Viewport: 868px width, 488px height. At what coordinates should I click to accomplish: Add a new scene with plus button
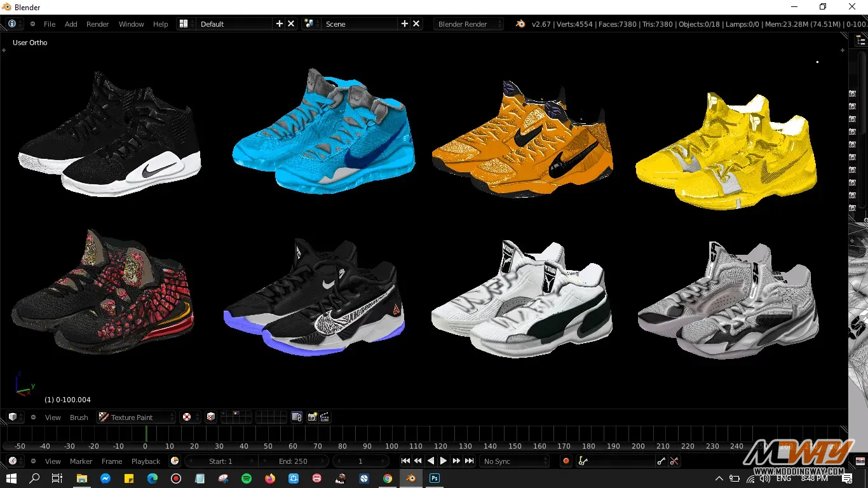[x=404, y=24]
